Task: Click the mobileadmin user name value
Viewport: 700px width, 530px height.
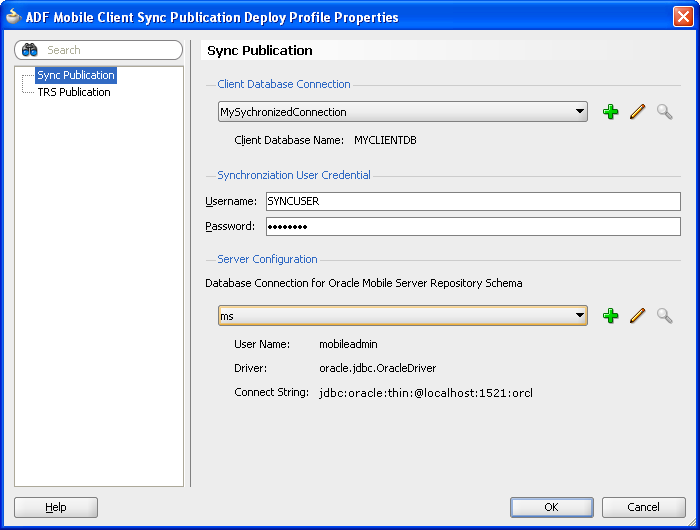Action: [348, 344]
